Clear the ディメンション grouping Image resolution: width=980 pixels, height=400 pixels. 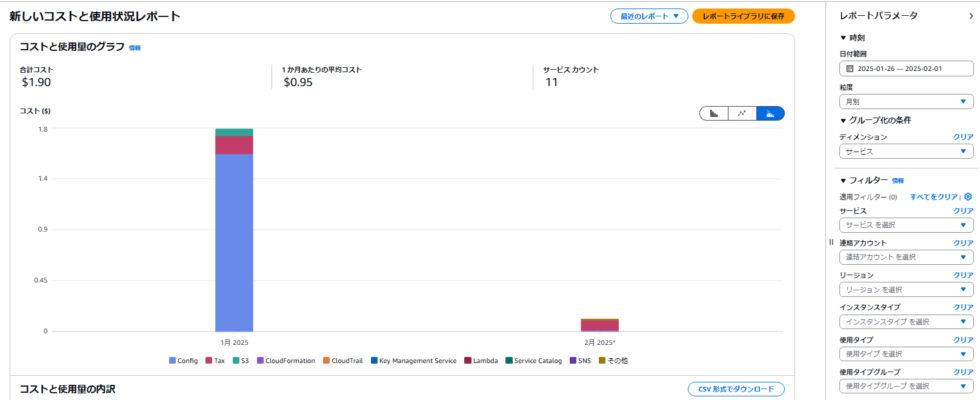point(963,137)
